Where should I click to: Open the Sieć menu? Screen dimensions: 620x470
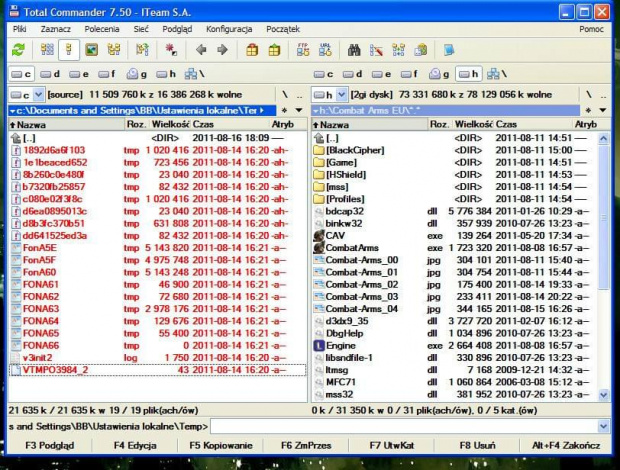pos(141,29)
